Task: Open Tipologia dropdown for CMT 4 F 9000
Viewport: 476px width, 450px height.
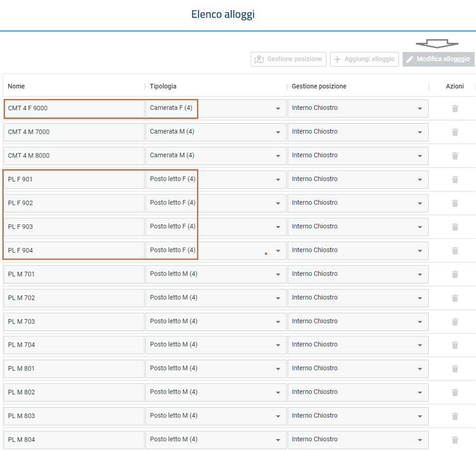Action: point(216,108)
